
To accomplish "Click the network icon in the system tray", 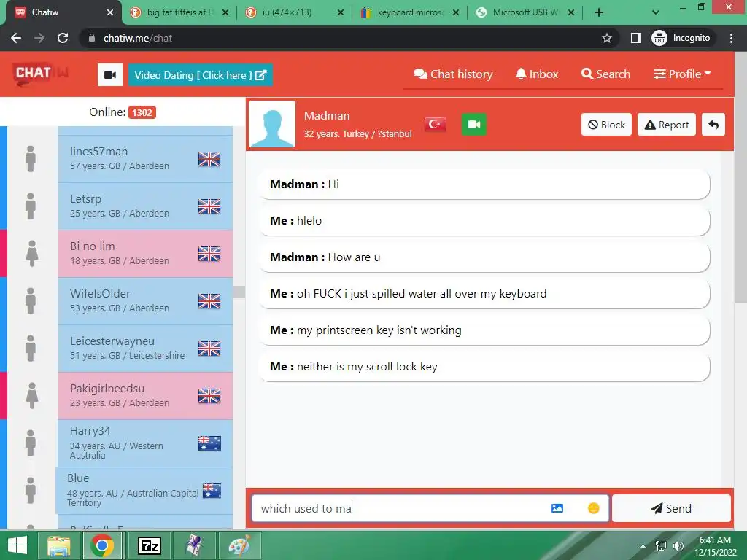I will [661, 545].
